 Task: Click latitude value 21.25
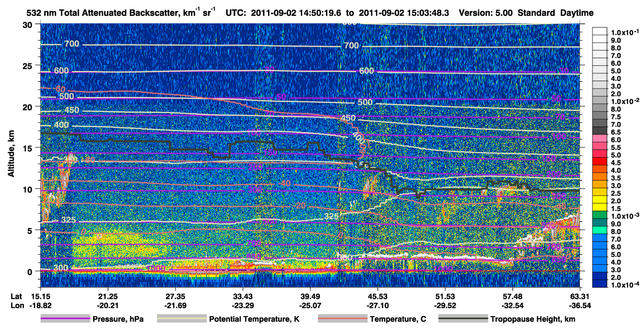(107, 296)
